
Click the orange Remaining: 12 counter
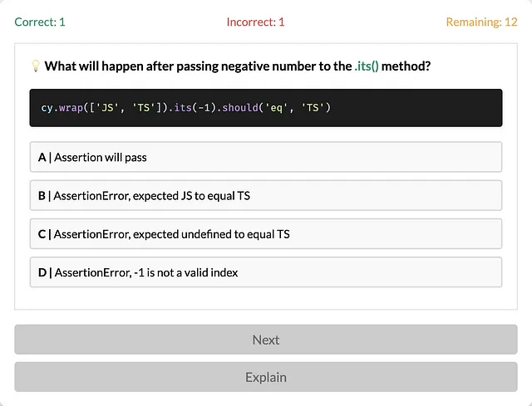click(481, 22)
